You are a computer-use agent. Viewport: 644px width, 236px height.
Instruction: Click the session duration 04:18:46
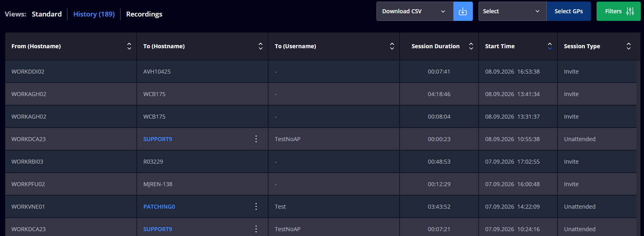[x=439, y=94]
